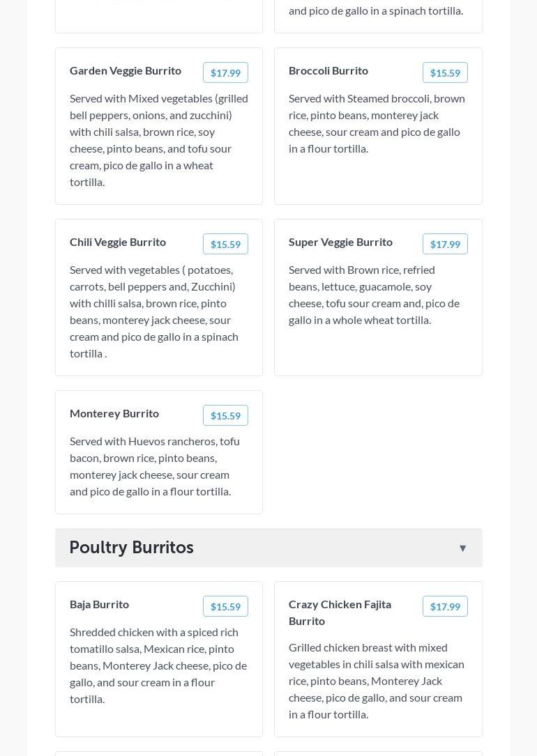This screenshot has height=756, width=537.
Task: Click the Garden Veggie Burrito $17.99 price
Action: click(225, 72)
